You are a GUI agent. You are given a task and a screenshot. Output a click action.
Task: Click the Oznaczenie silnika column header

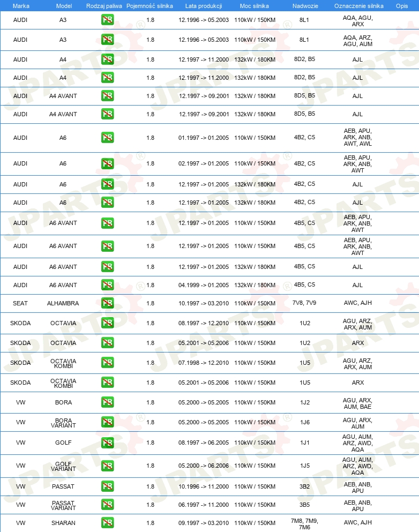tap(359, 6)
